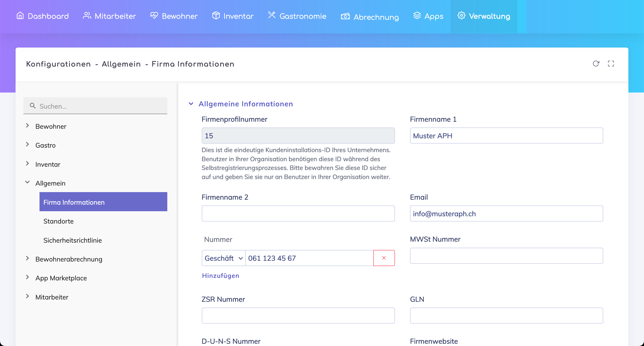Collapse the Allgemeine Informationen section

coord(191,104)
